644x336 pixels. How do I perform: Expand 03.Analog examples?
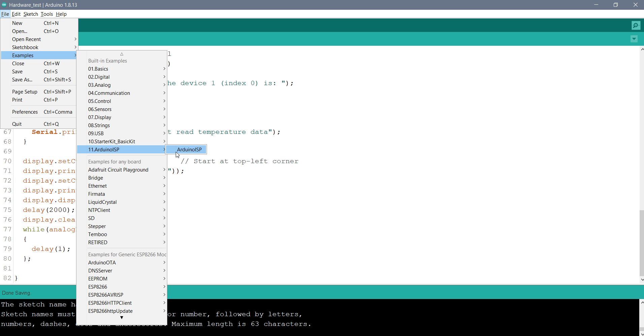(x=122, y=85)
